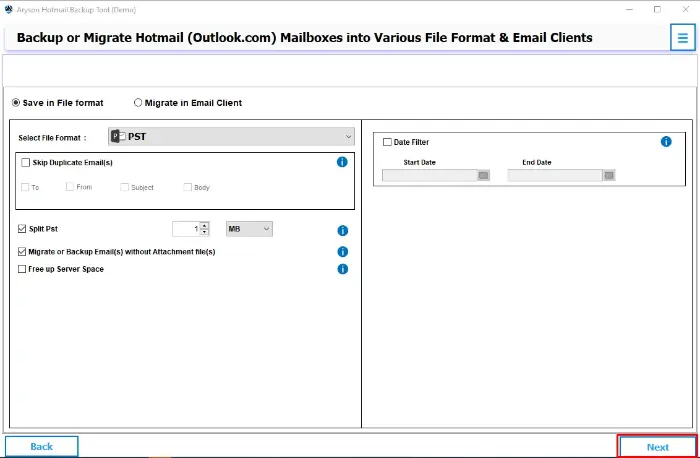Choose Migrate in Email Client option
This screenshot has height=458, width=700.
138,103
